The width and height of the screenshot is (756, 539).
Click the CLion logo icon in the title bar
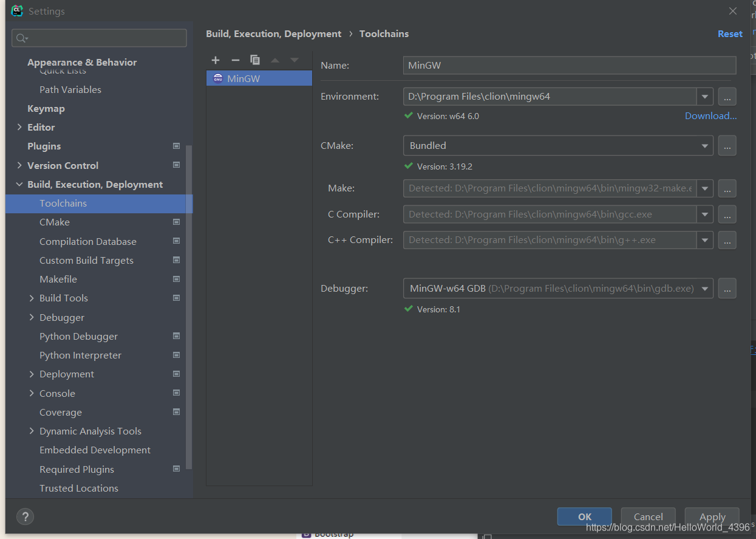point(17,11)
